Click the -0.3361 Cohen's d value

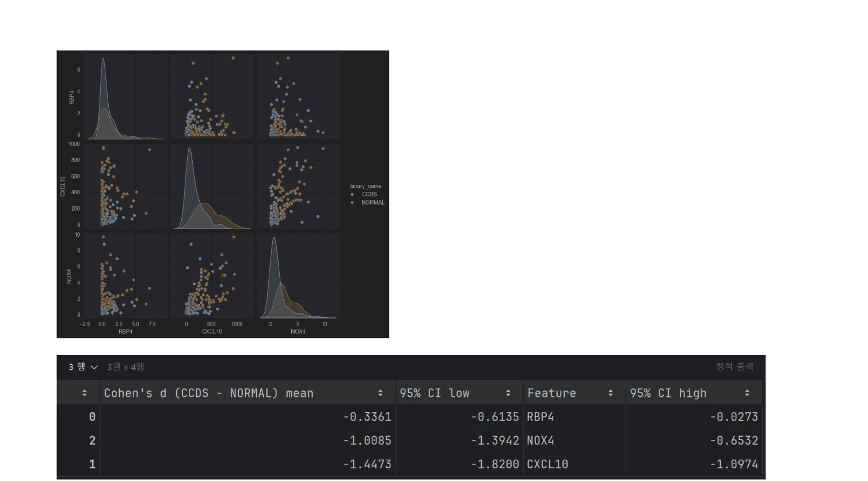pos(367,416)
